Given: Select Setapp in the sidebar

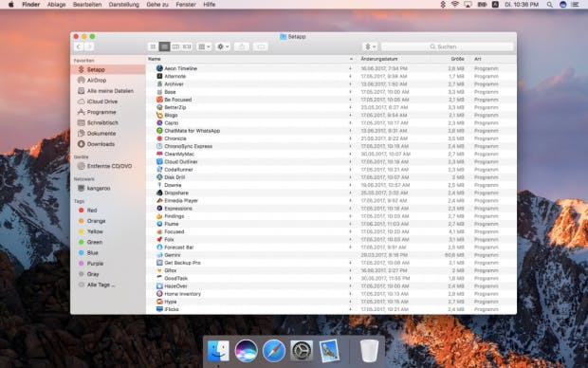Looking at the screenshot, I should pyautogui.click(x=108, y=70).
